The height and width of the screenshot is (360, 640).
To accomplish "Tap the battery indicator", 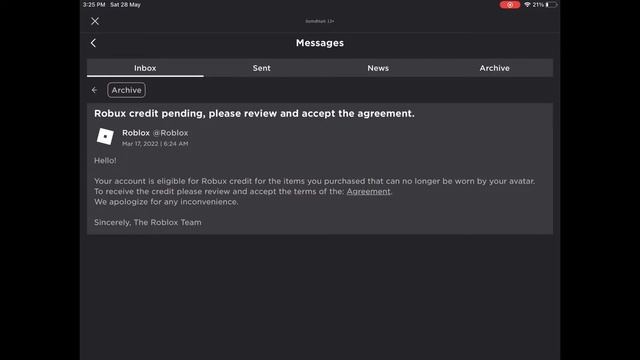I will tap(551, 5).
